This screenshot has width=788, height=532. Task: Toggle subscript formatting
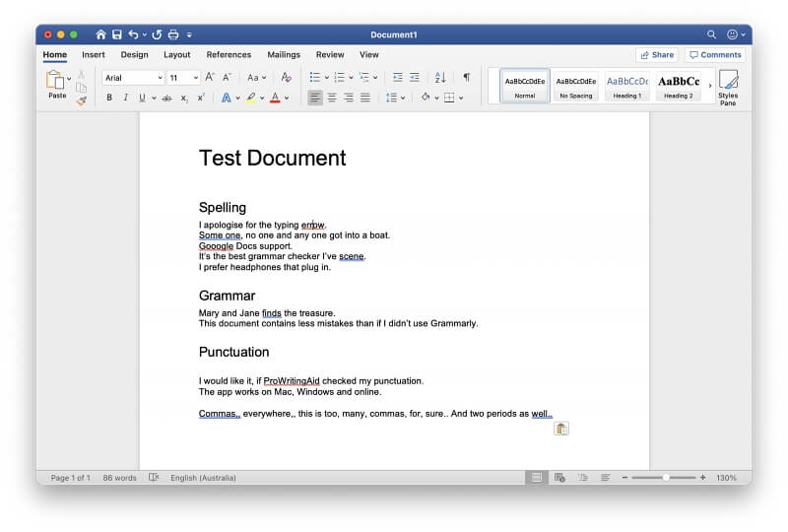click(184, 99)
